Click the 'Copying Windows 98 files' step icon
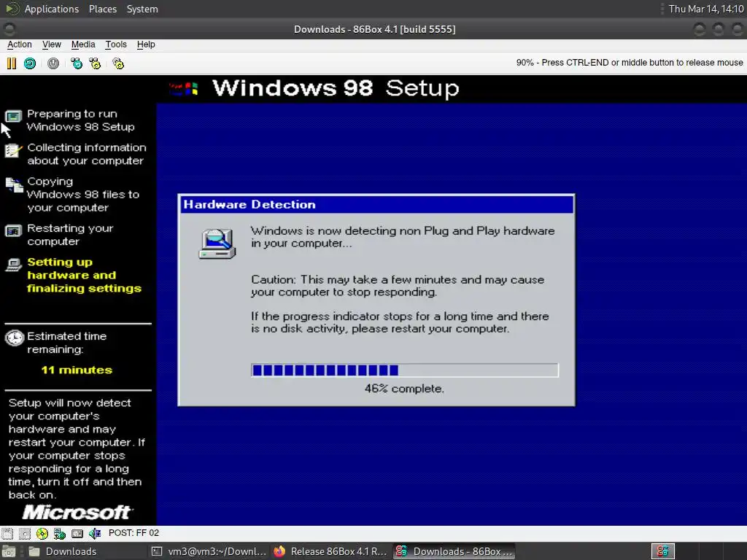This screenshot has width=747, height=560. click(14, 184)
